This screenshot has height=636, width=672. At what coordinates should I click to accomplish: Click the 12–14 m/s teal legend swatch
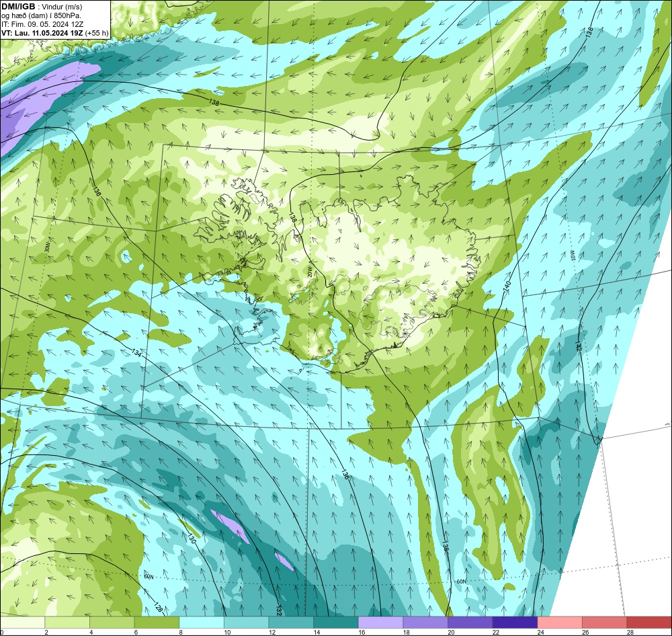pos(291,623)
